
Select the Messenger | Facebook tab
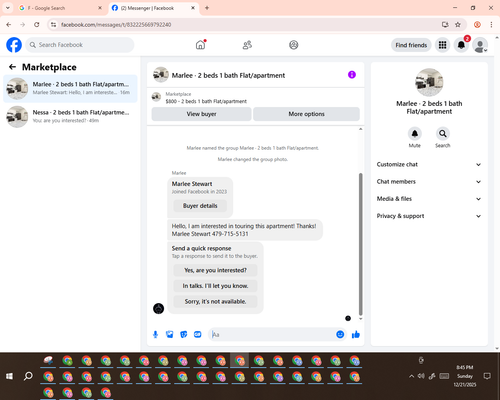[153, 8]
